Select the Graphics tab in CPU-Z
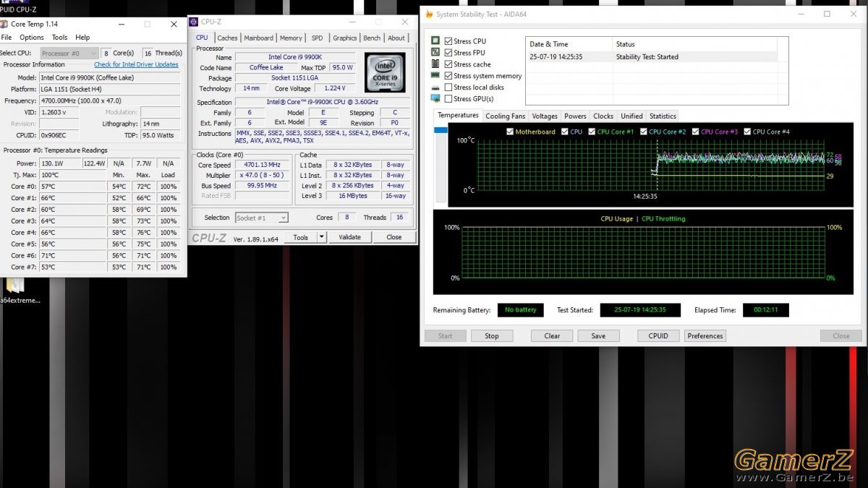Image resolution: width=868 pixels, height=488 pixels. pos(345,38)
